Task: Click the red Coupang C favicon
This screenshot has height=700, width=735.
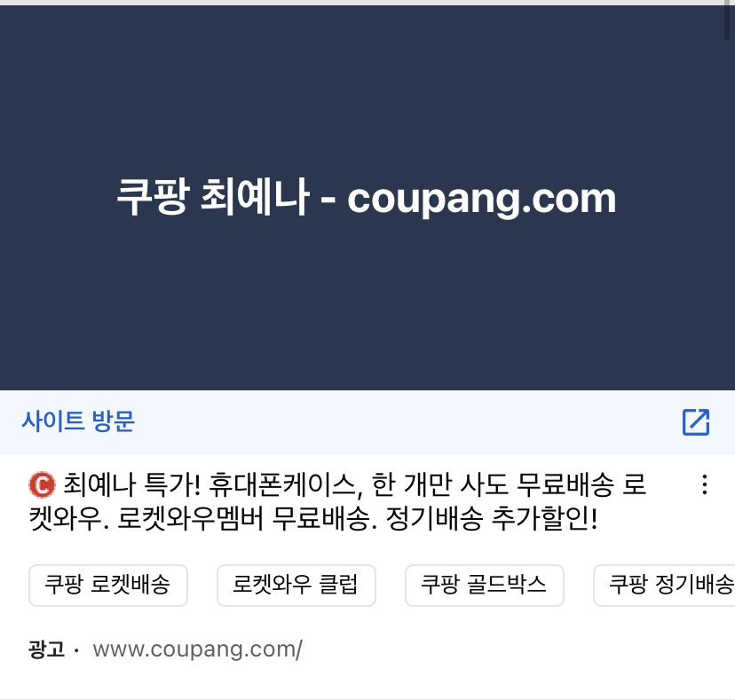Action: coord(42,484)
